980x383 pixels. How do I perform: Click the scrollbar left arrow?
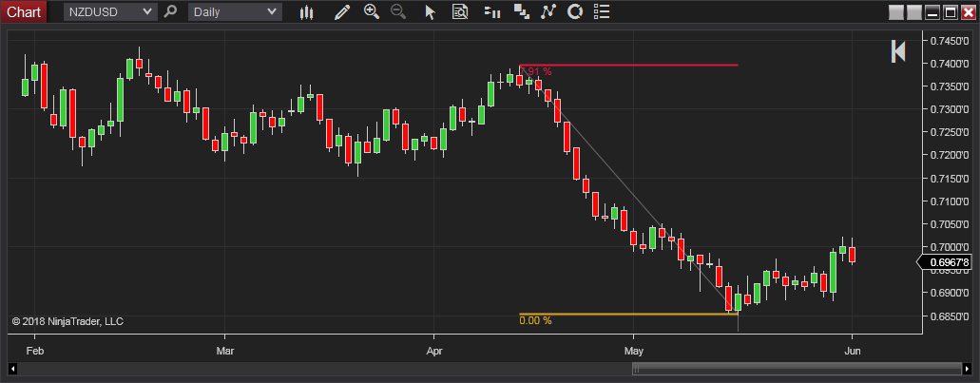(13, 369)
